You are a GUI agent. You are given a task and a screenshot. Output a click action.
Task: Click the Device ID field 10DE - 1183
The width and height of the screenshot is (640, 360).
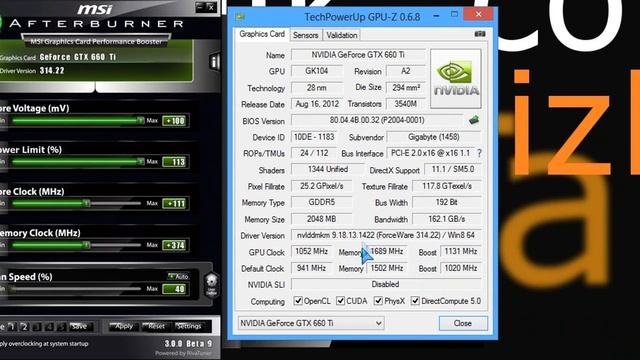pyautogui.click(x=314, y=137)
